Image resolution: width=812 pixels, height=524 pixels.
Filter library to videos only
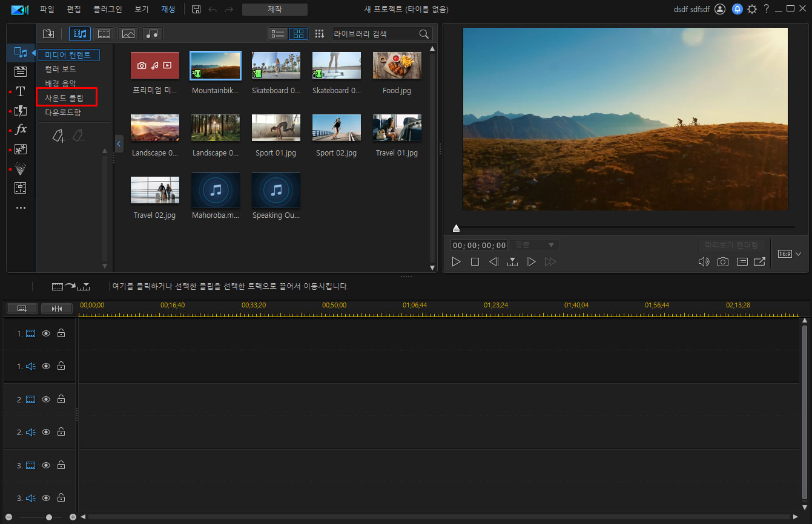pyautogui.click(x=104, y=34)
